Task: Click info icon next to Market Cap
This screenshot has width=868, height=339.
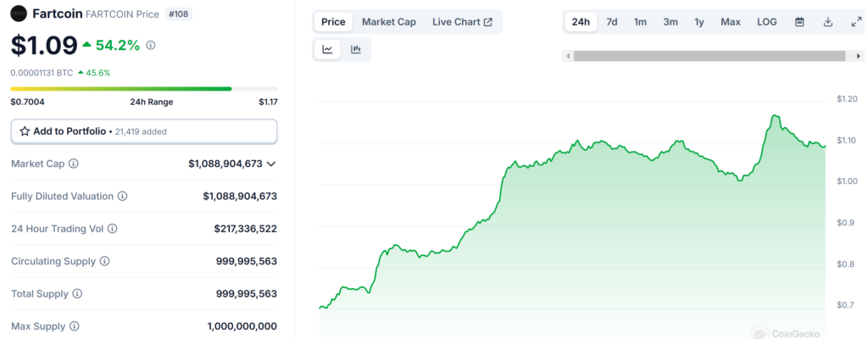Action: click(x=73, y=164)
